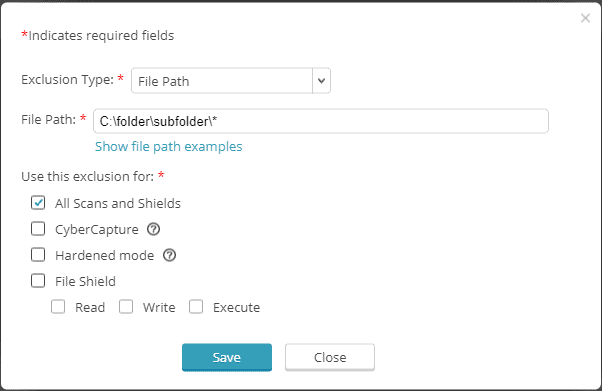This screenshot has height=391, width=602.
Task: Open the CyberCapture help question-mark icon
Action: point(154,229)
